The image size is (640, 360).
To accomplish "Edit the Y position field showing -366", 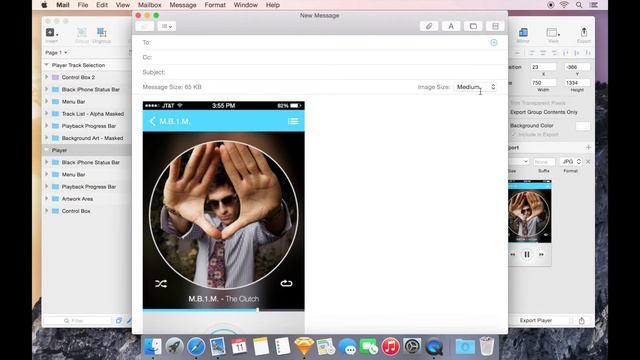I will coord(577,67).
